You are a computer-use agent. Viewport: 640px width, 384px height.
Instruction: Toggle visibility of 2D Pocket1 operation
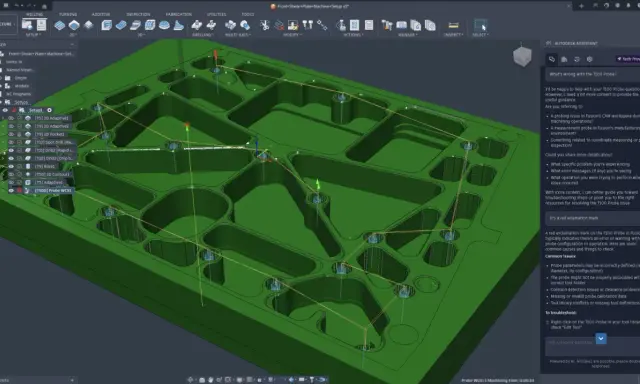[11, 134]
